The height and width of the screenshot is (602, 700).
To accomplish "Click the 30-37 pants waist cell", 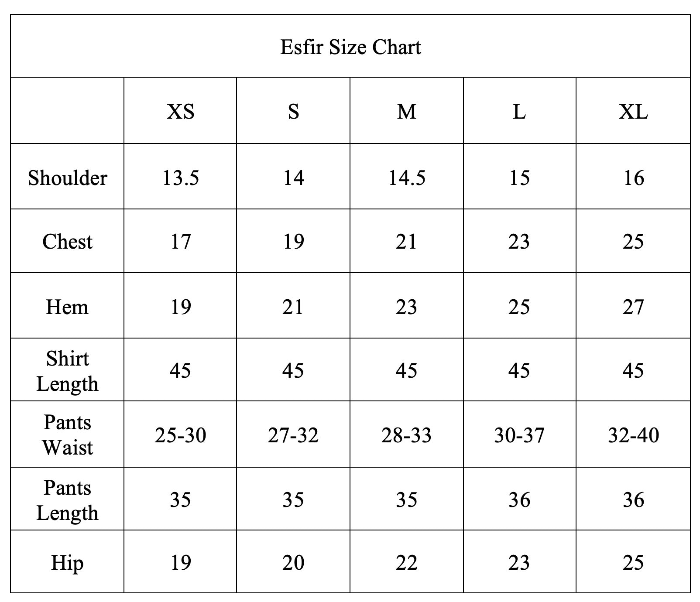I will point(519,435).
